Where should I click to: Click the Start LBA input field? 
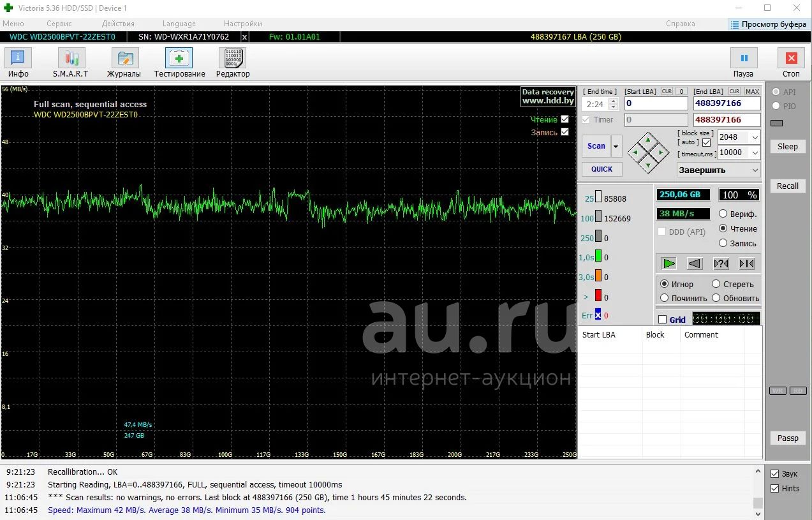point(656,103)
